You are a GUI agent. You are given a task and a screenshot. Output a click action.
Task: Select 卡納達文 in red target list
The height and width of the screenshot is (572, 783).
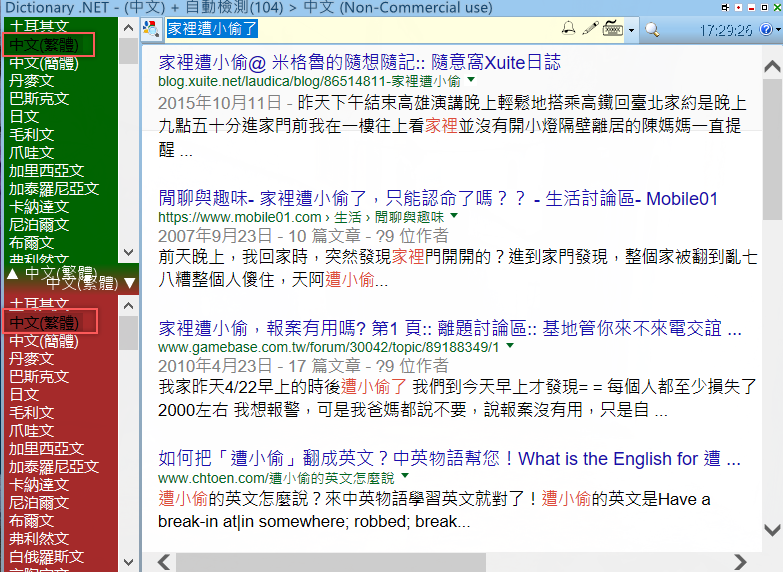pyautogui.click(x=39, y=485)
